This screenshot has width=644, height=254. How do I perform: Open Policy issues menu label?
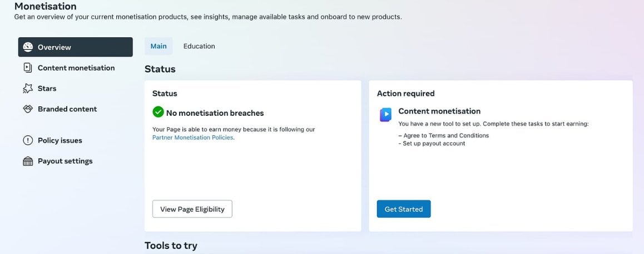coord(60,140)
